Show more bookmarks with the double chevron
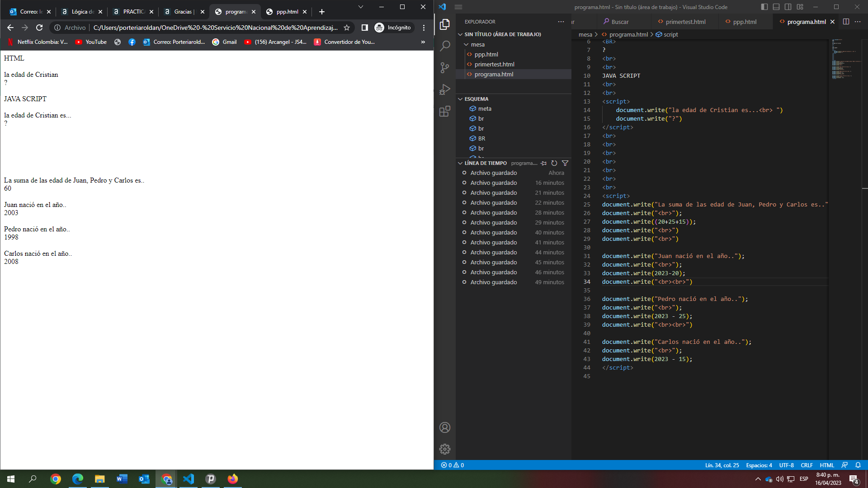Image resolution: width=868 pixels, height=488 pixels. click(423, 42)
